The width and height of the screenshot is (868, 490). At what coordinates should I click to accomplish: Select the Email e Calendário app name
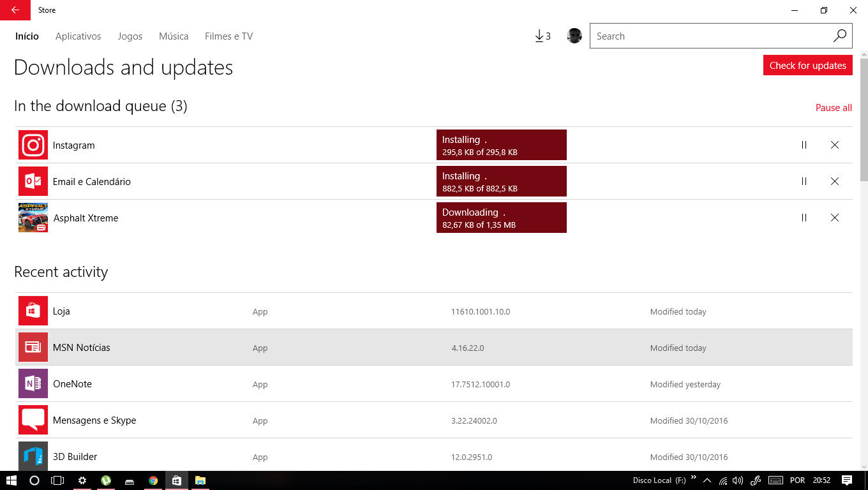[92, 182]
